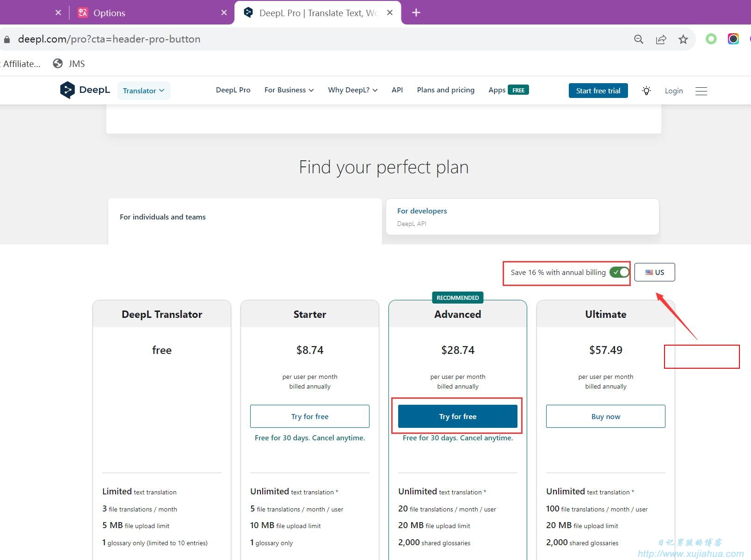Open the API nav item

(x=397, y=90)
